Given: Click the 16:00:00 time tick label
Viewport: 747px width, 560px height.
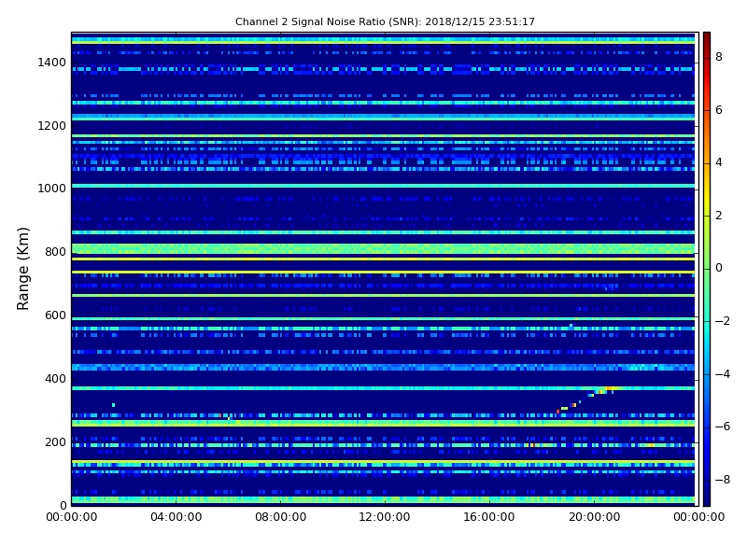Looking at the screenshot, I should (x=489, y=517).
